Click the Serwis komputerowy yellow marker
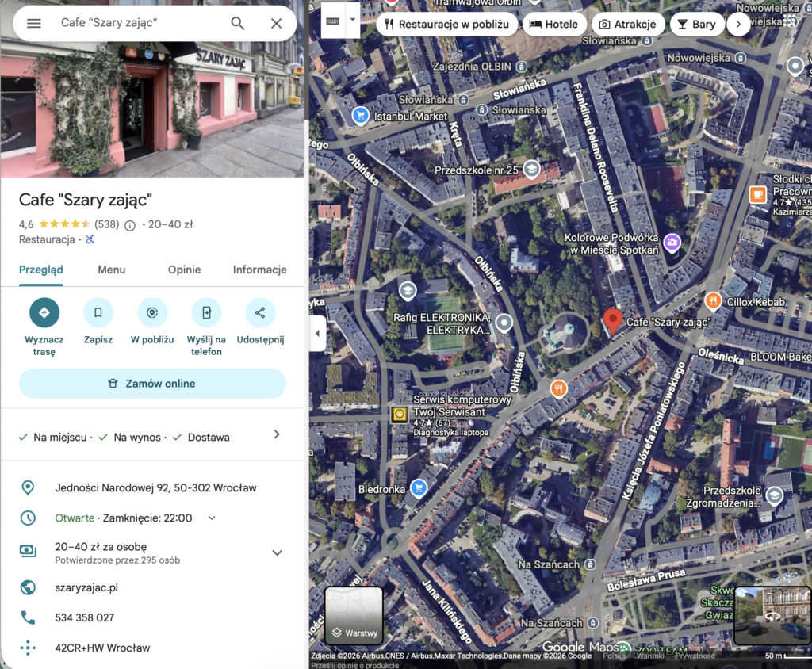Viewport: 812px width, 669px height. pos(400,415)
